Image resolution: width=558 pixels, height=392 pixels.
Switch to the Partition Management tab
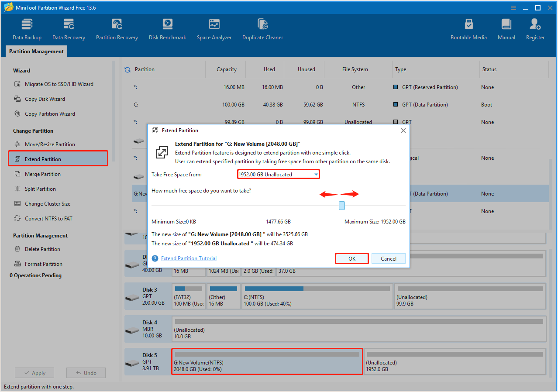click(x=36, y=51)
